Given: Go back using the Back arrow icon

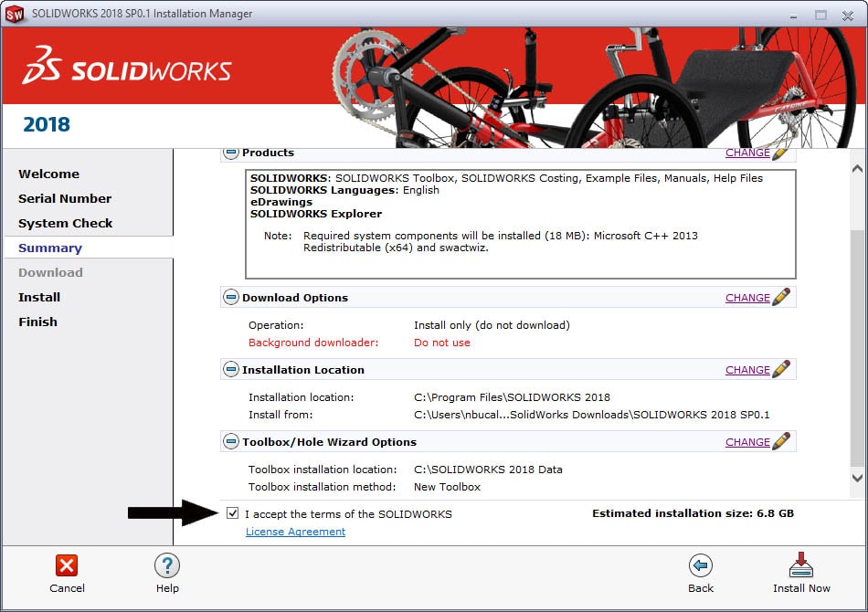Looking at the screenshot, I should click(700, 565).
